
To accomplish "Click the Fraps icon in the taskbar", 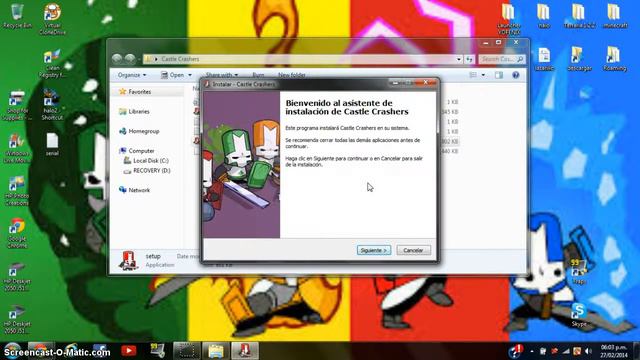I will [x=157, y=351].
